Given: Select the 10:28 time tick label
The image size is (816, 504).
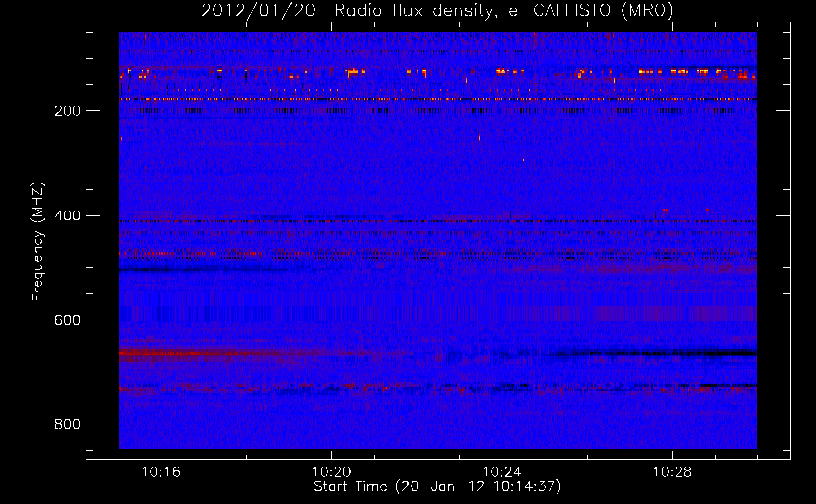Looking at the screenshot, I should coord(672,472).
